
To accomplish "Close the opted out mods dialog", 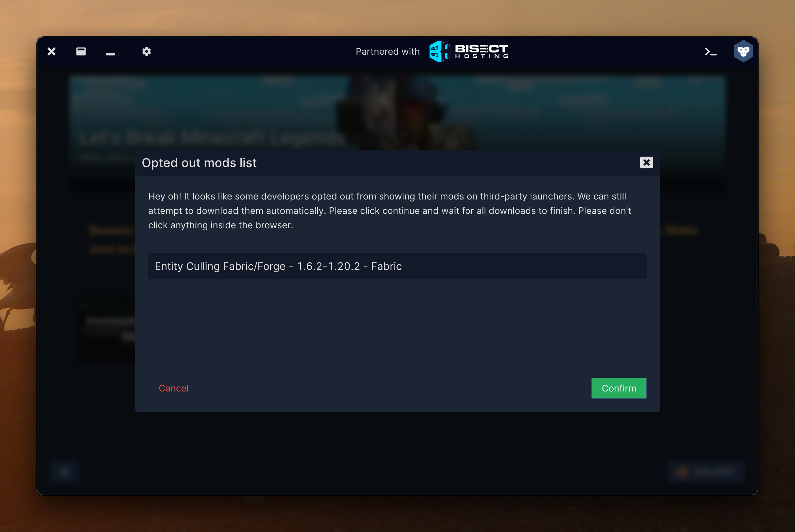I will [646, 162].
